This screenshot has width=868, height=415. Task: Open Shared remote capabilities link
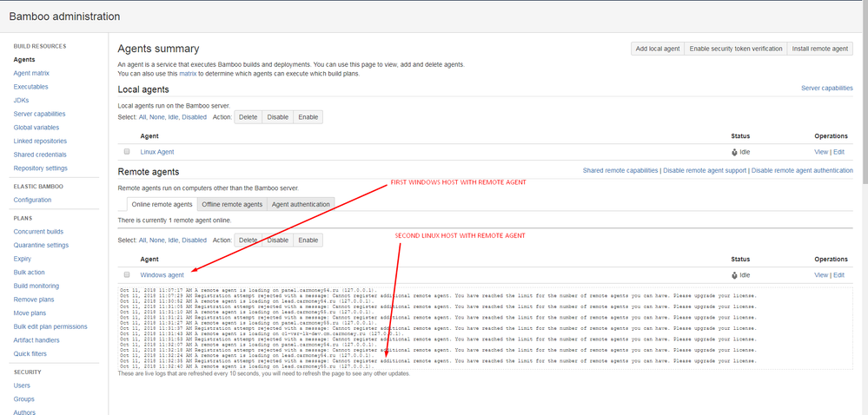(x=620, y=170)
